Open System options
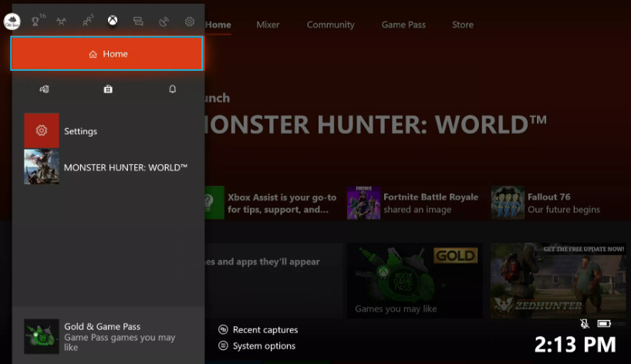631x364 pixels. [257, 346]
